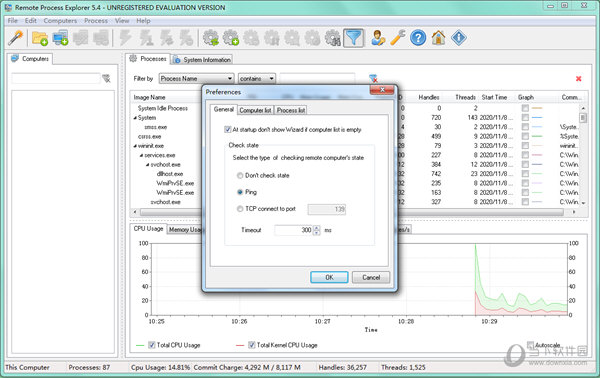Screen dimensions: 600x378
Task: Switch to the System Information tab
Action: [202, 60]
